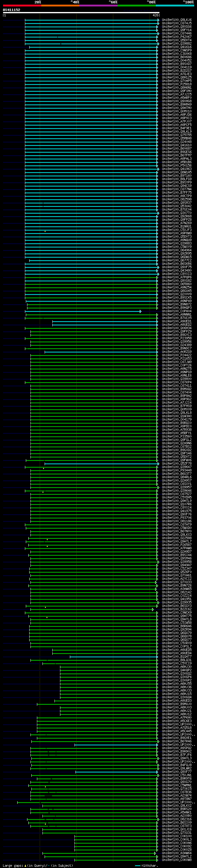Click the =100char. scale legend
This screenshot has height=868, width=197.
[x=146, y=865]
